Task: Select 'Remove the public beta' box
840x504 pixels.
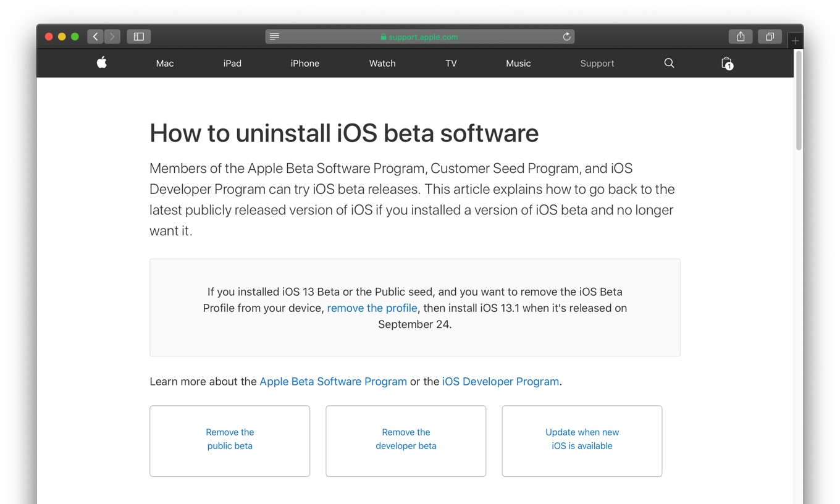Action: [x=230, y=441]
